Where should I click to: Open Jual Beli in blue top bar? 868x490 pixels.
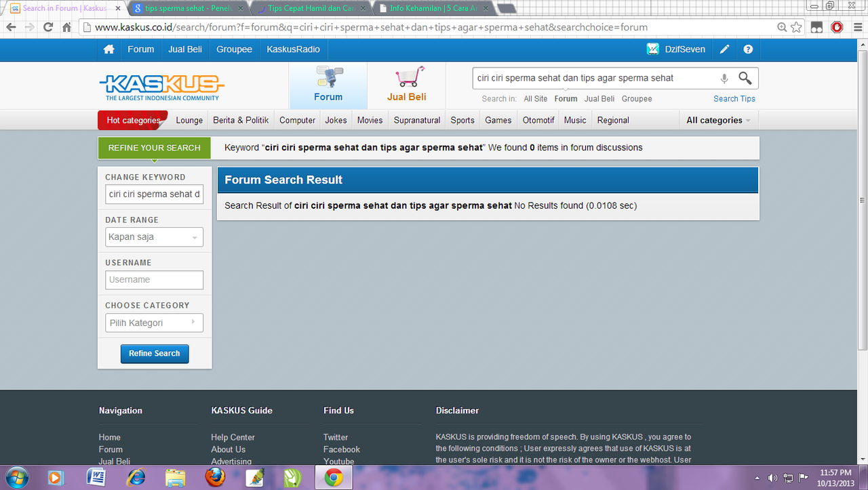click(x=186, y=49)
